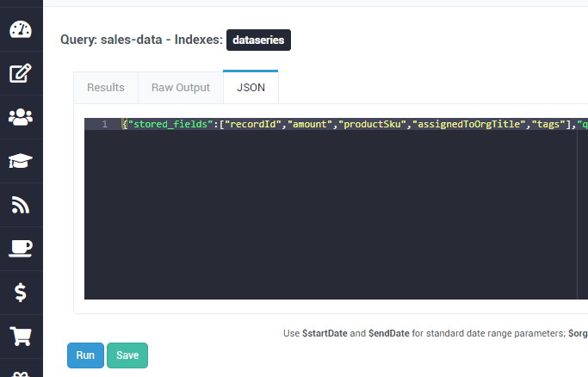
Task: Click the coffee cup icon in sidebar
Action: pos(21,249)
